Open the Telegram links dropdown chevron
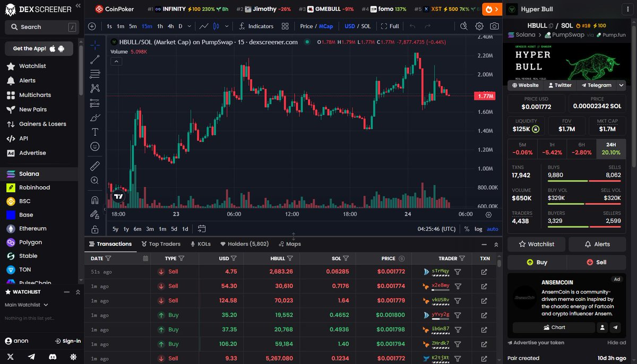 pos(622,85)
